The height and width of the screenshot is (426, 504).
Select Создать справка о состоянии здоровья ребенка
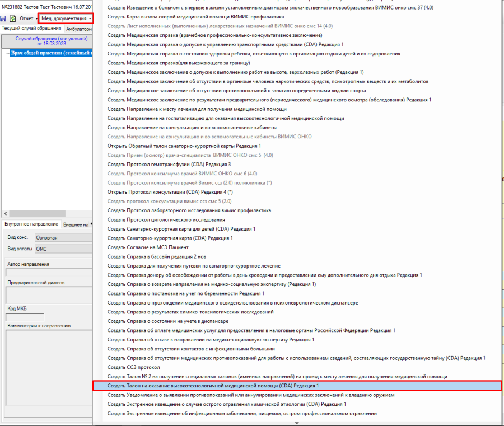click(254, 54)
